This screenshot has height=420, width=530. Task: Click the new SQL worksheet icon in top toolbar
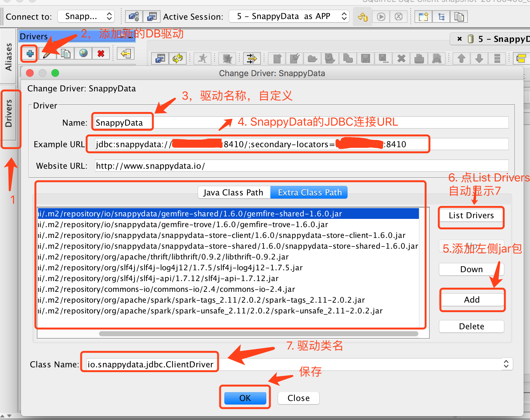[x=423, y=16]
